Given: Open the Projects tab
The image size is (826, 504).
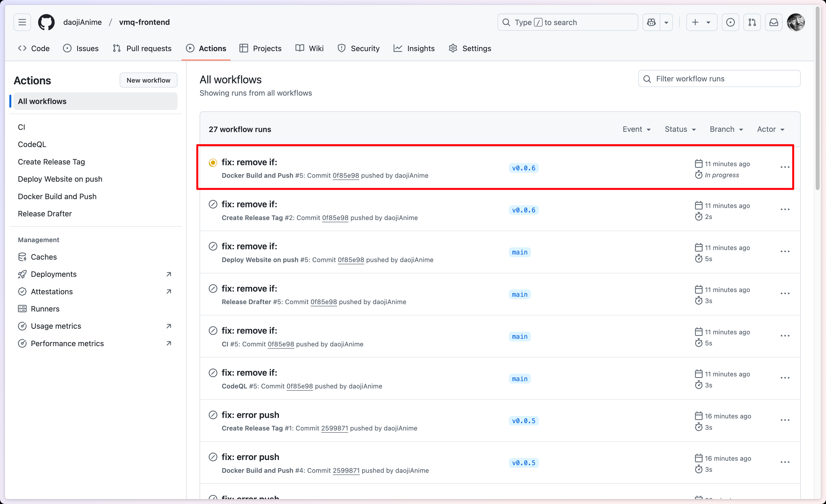Looking at the screenshot, I should click(x=261, y=48).
